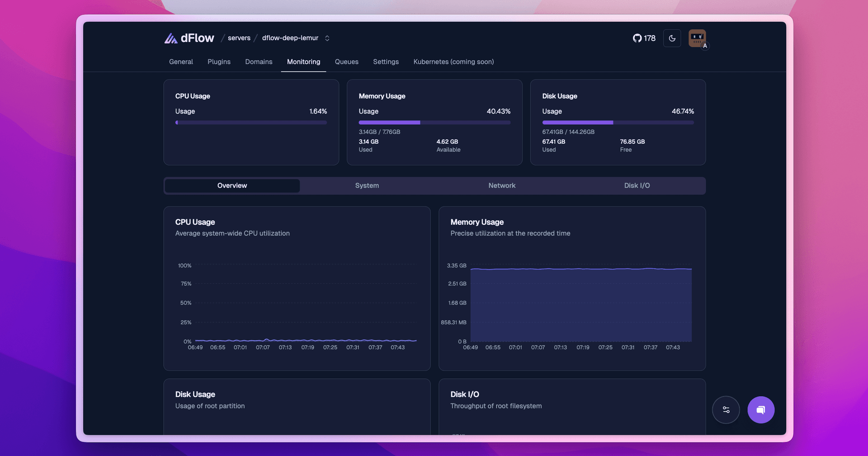Switch to the General tab
This screenshot has height=456, width=868.
181,62
